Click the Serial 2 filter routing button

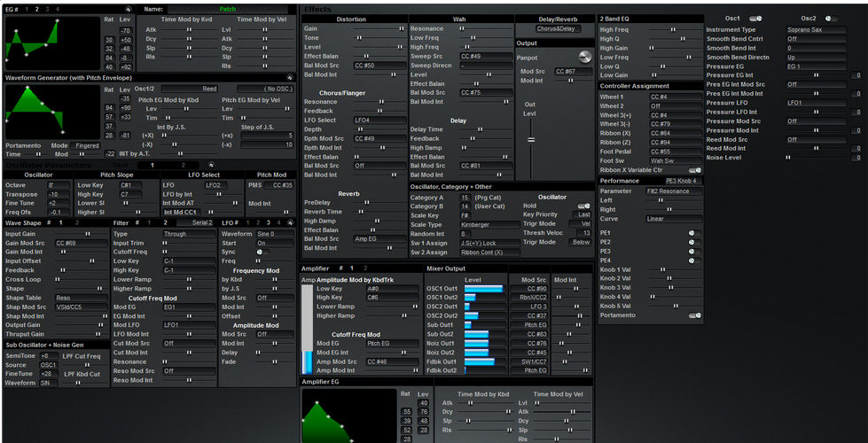201,222
